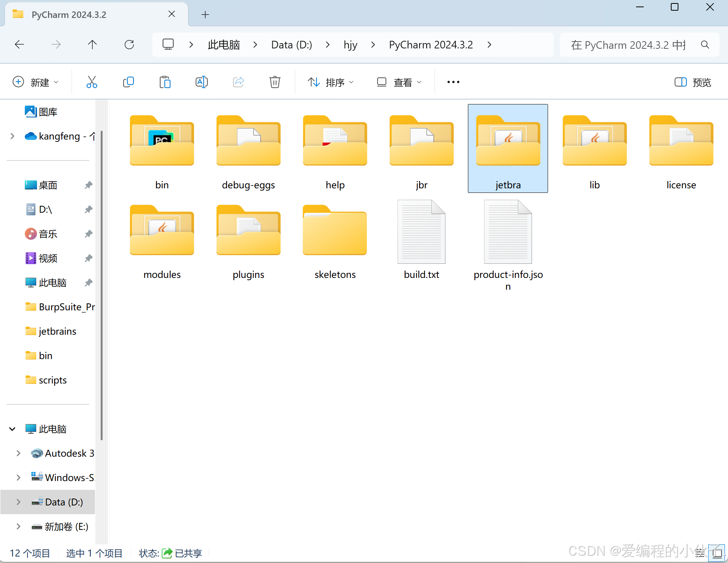The image size is (728, 563).
Task: Go up one folder level
Action: [x=92, y=45]
